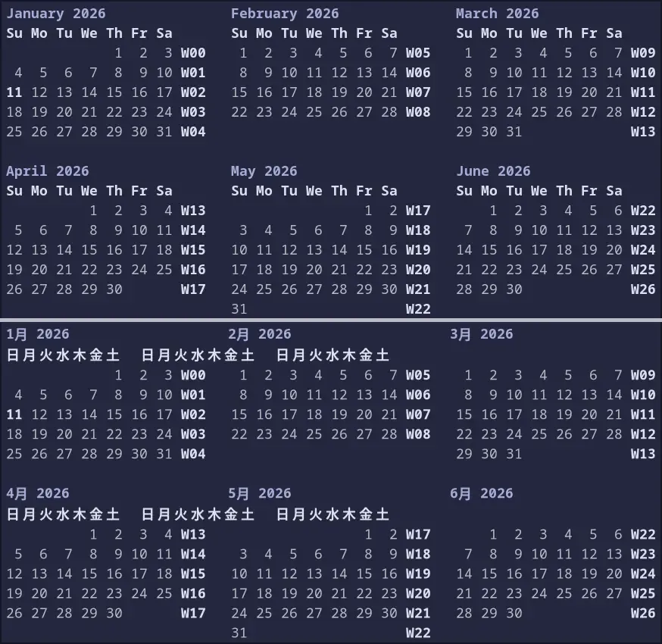Click bold day 11 in 1月 2026

(14, 414)
